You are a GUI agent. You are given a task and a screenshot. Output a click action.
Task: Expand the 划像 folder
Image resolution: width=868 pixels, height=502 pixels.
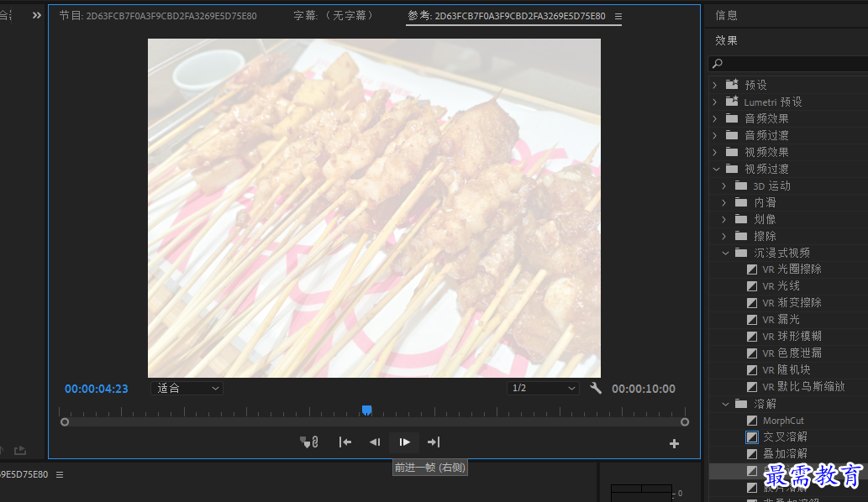point(724,219)
